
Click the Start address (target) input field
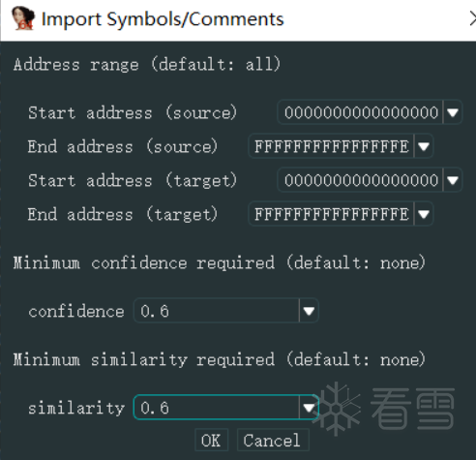361,180
